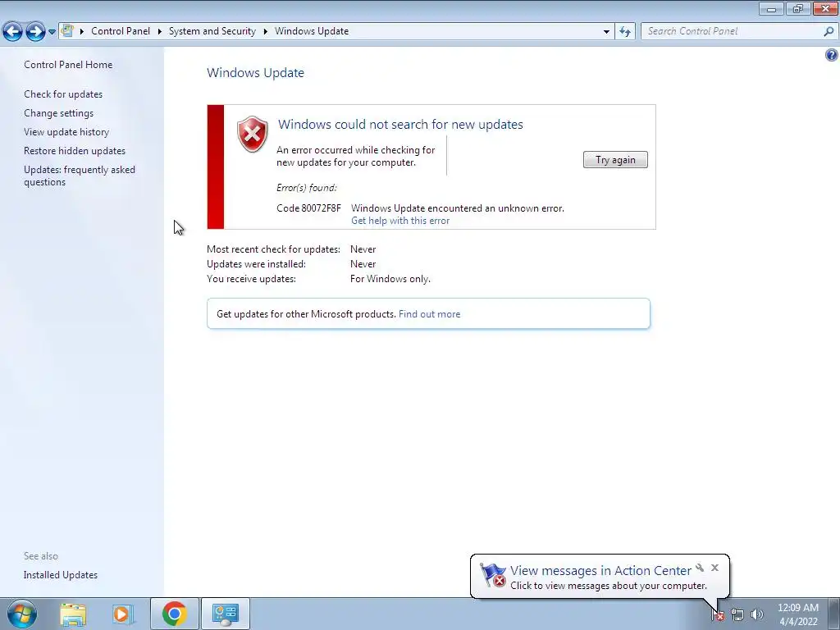Select Windows Update breadcrumb item

(312, 31)
